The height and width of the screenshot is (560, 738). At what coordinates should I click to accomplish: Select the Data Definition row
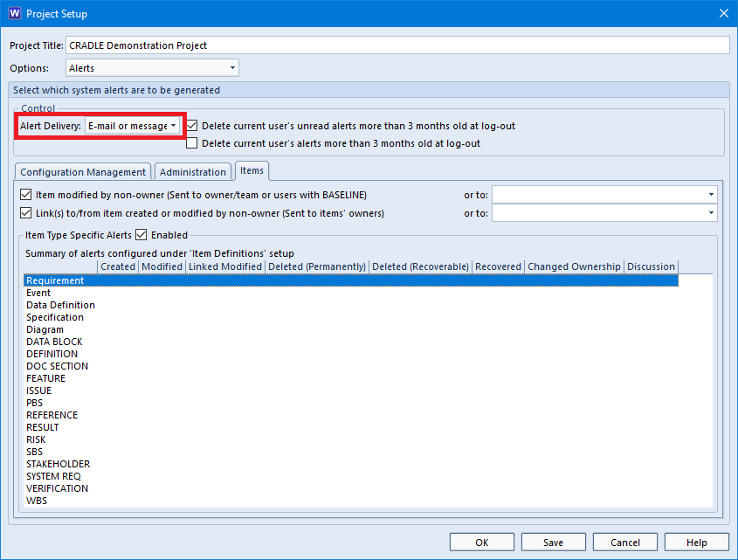pos(351,305)
